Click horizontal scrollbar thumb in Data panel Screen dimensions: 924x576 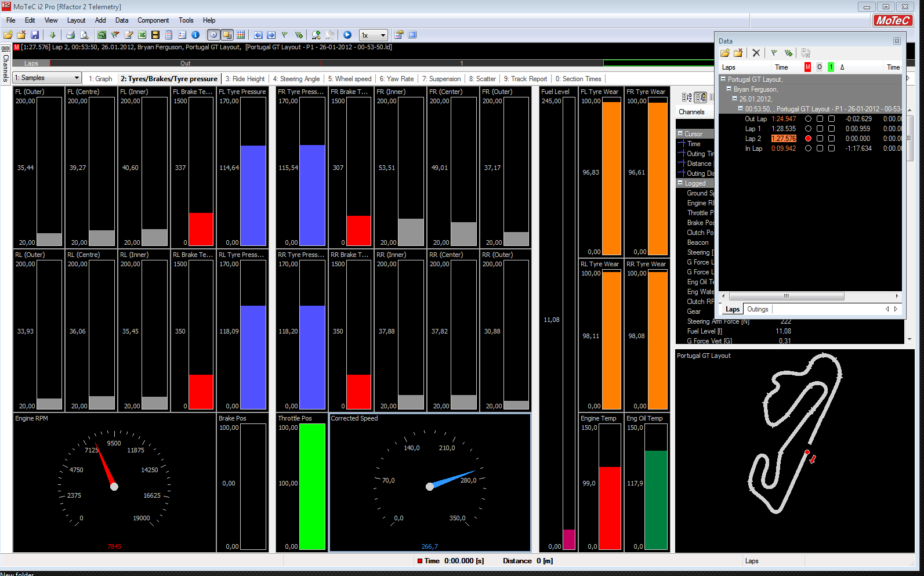(786, 296)
